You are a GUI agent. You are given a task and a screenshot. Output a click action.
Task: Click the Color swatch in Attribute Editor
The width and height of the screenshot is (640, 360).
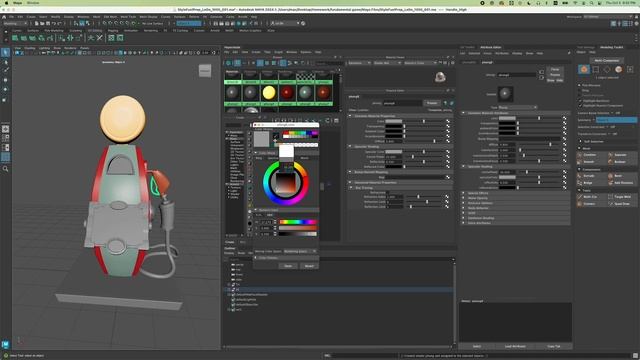click(507, 118)
